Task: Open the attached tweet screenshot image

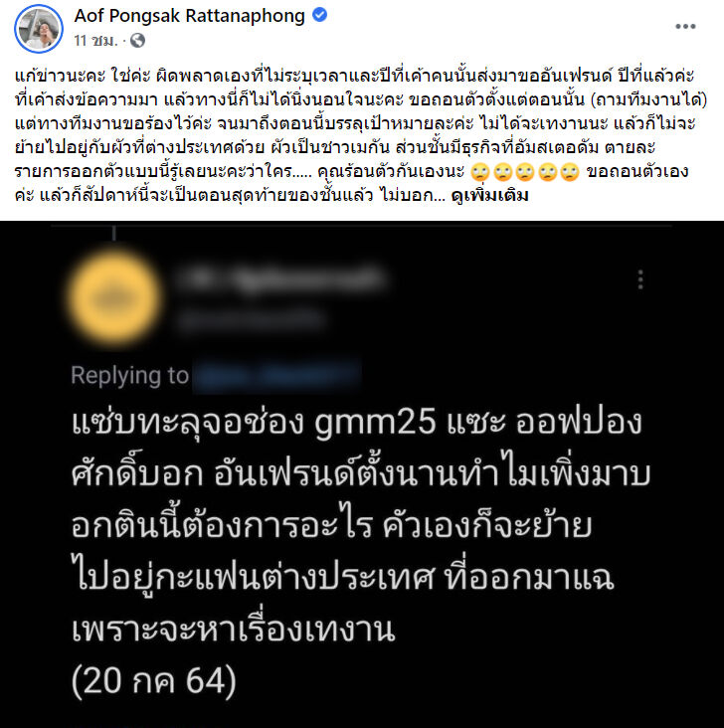Action: (x=362, y=474)
